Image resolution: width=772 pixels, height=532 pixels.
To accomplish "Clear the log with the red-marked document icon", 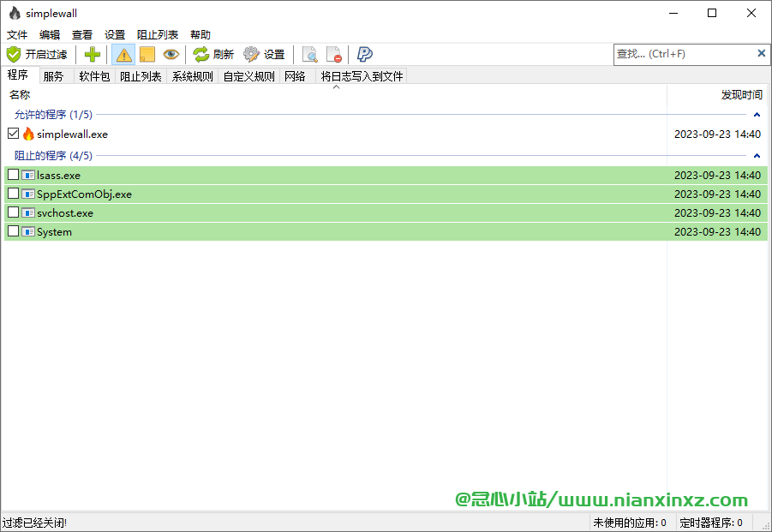I will coord(334,54).
